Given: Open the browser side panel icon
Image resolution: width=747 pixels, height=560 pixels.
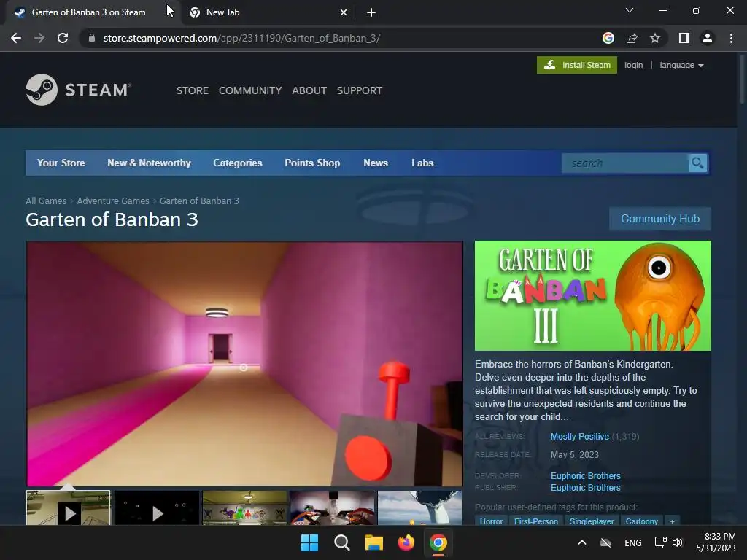Looking at the screenshot, I should click(x=684, y=38).
